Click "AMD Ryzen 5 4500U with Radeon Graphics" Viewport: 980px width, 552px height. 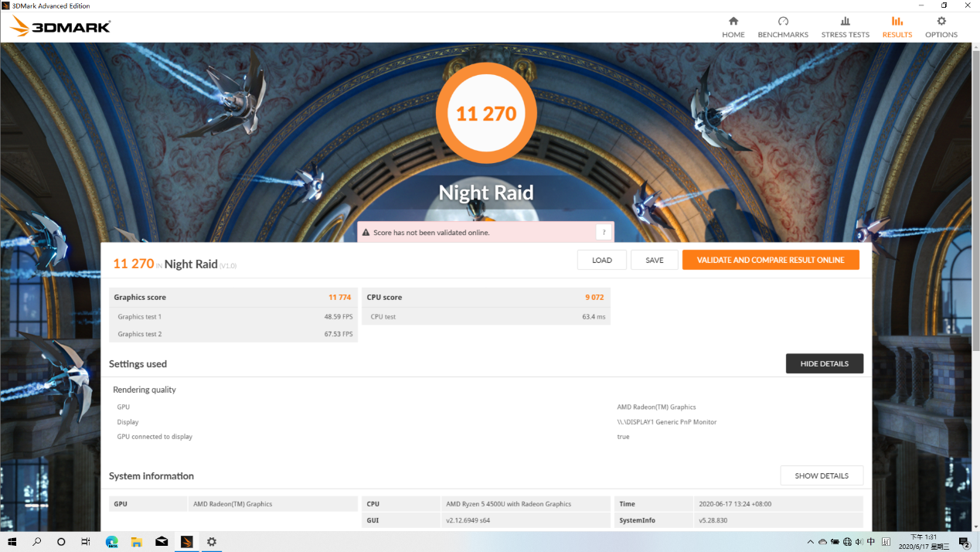[509, 504]
